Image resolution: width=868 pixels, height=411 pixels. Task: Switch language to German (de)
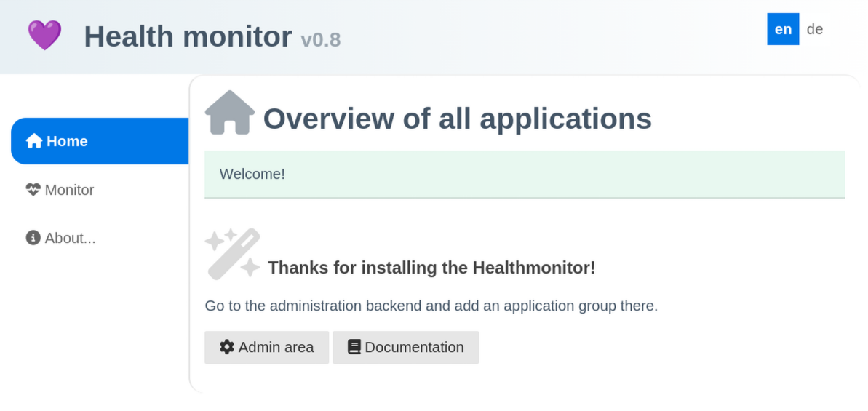click(815, 29)
